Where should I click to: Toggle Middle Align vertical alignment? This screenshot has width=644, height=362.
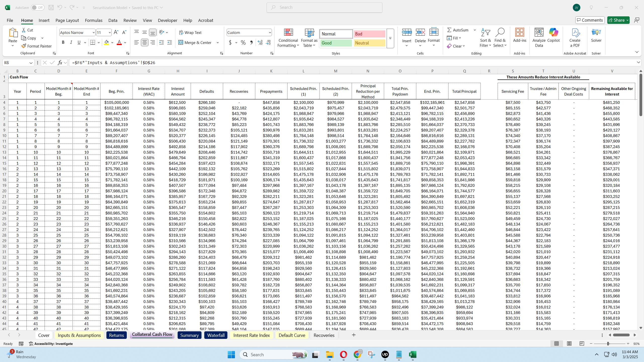144,32
